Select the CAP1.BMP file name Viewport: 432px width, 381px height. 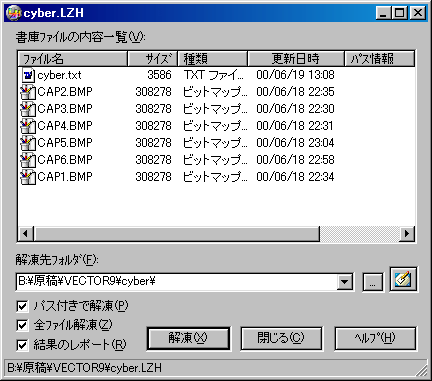pyautogui.click(x=65, y=177)
